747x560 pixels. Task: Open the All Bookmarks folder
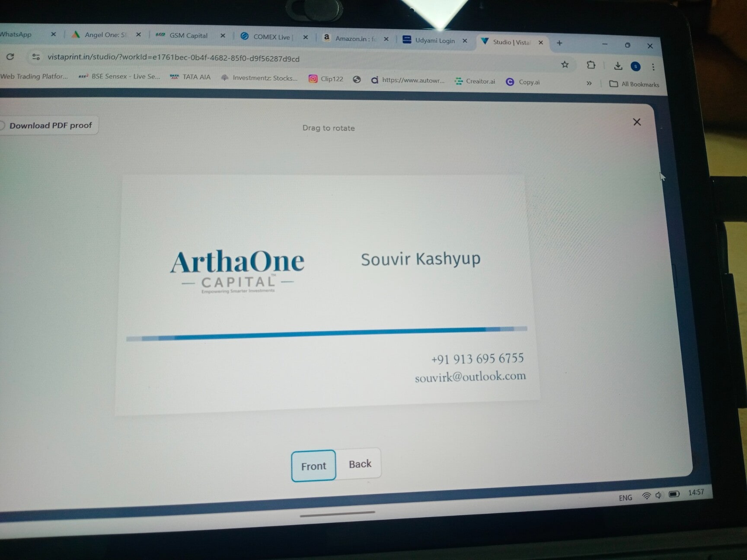pyautogui.click(x=634, y=84)
